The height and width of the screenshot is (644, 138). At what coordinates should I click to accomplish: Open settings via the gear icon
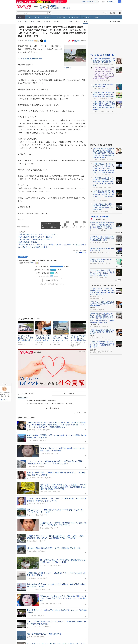pyautogui.click(x=120, y=13)
